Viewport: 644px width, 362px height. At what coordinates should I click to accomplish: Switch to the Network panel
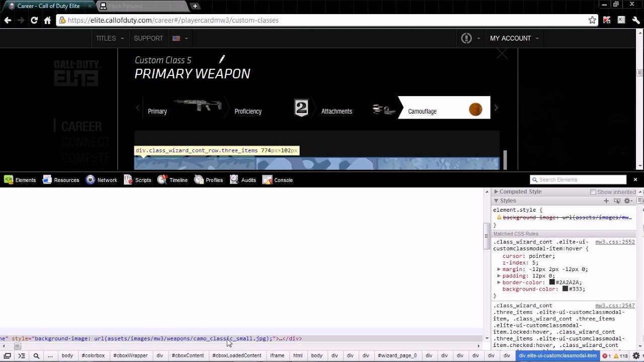[101, 180]
